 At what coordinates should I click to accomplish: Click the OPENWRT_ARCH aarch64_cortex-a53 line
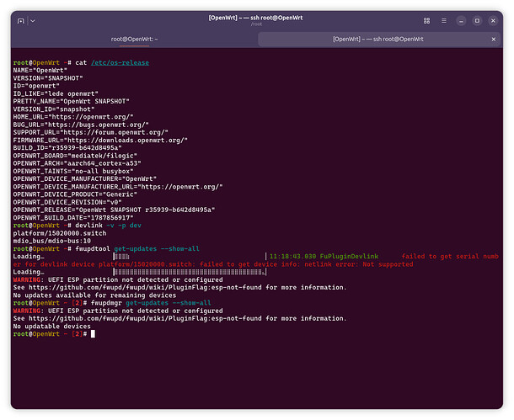click(77, 163)
